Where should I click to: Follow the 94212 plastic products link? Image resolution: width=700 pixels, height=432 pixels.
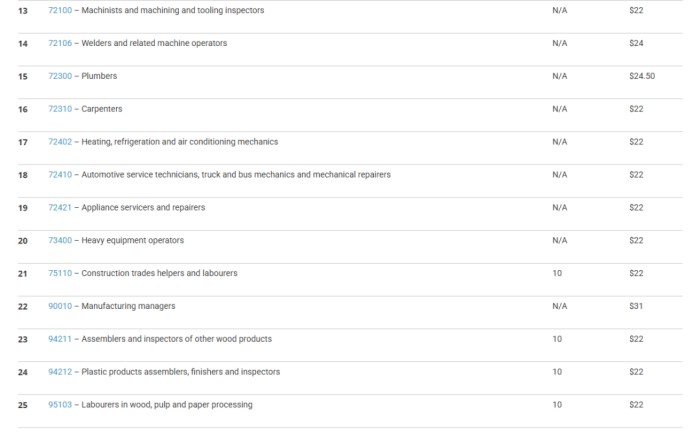click(59, 372)
